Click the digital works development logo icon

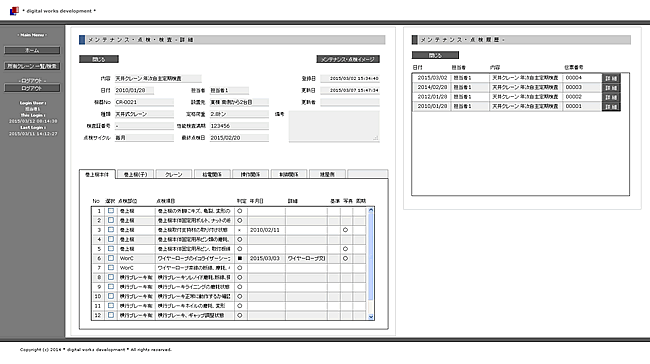tap(14, 11)
